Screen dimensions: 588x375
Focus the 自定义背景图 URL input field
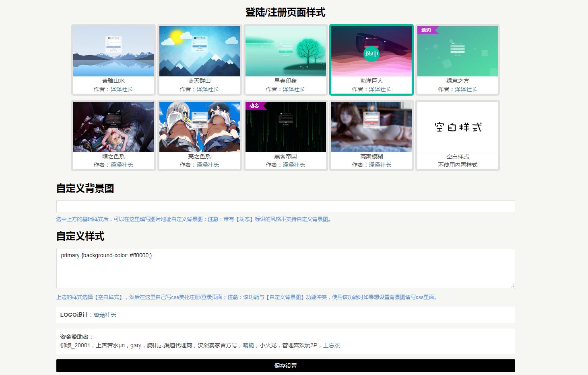point(286,207)
